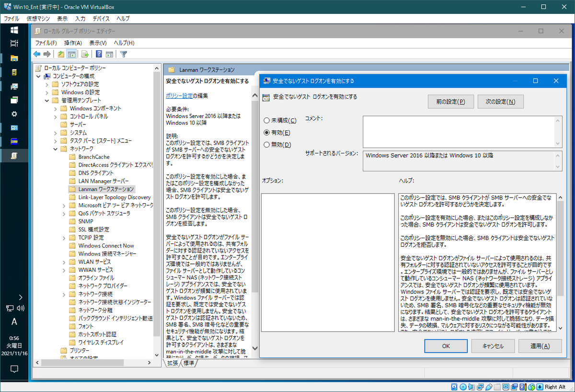
Task: Open the VirtualBox デバイス menu
Action: 101,19
